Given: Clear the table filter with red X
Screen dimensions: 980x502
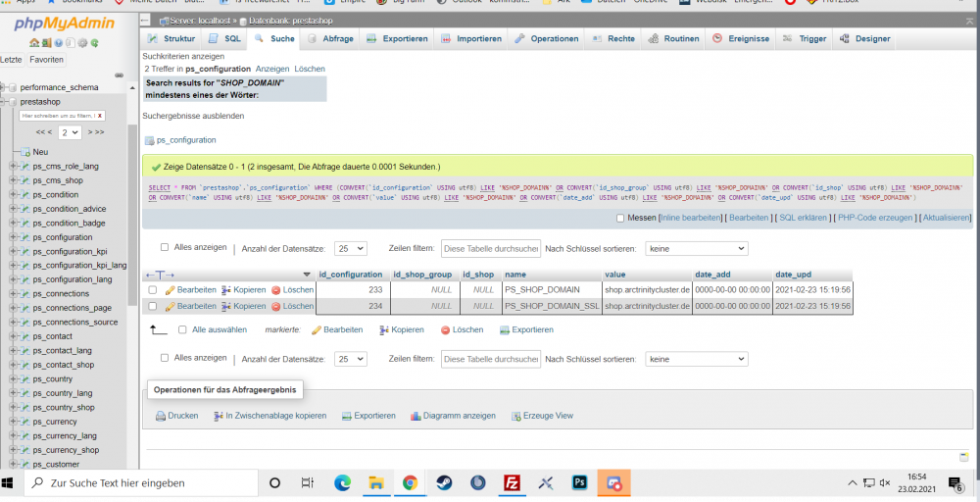Looking at the screenshot, I should tap(100, 117).
